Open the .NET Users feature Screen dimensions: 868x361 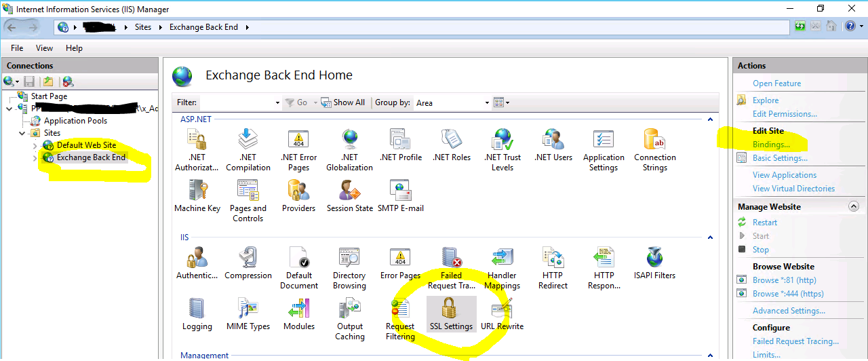coord(553,145)
